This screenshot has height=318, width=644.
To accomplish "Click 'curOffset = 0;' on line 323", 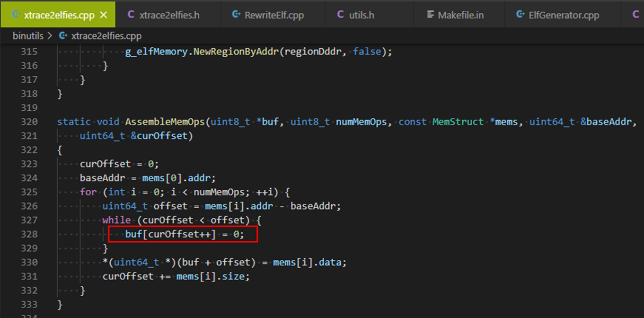I will click(x=120, y=164).
